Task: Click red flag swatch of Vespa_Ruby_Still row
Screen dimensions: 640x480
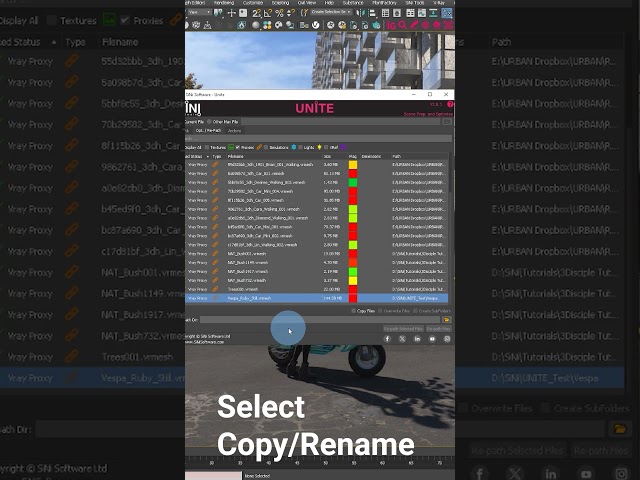Action: [x=353, y=298]
